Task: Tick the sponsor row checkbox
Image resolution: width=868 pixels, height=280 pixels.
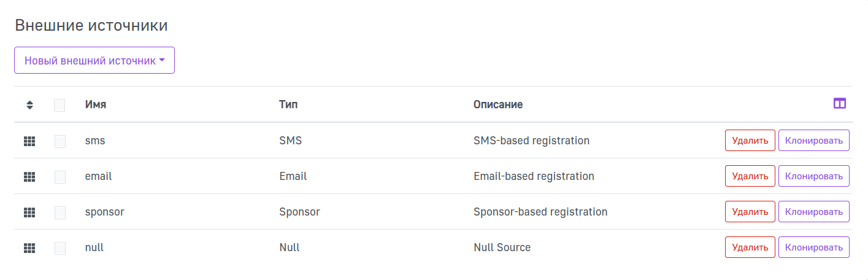Action: (x=60, y=212)
